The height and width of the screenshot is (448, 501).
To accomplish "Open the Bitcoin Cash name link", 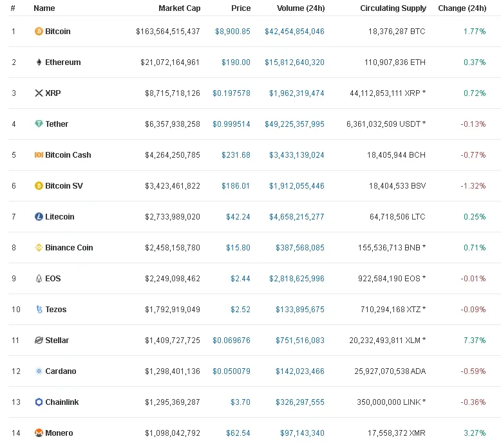I will [x=68, y=155].
